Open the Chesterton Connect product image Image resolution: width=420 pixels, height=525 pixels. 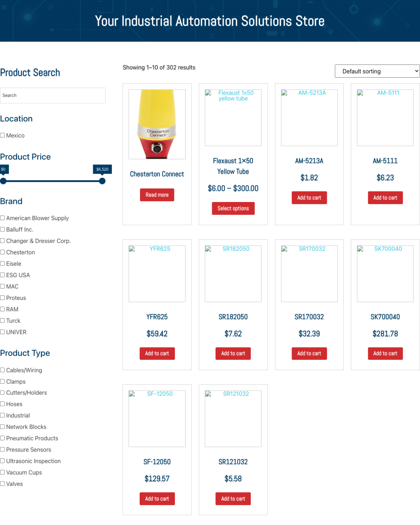[x=157, y=124]
